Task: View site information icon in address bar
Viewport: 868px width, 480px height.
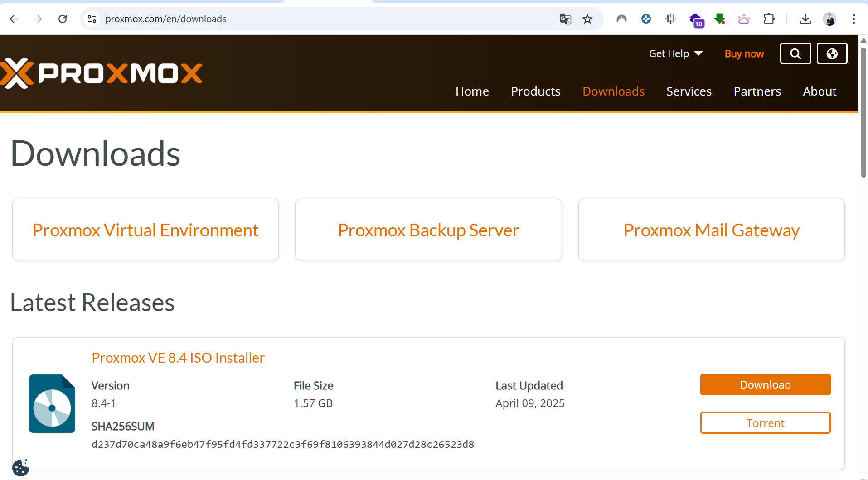Action: [x=92, y=19]
